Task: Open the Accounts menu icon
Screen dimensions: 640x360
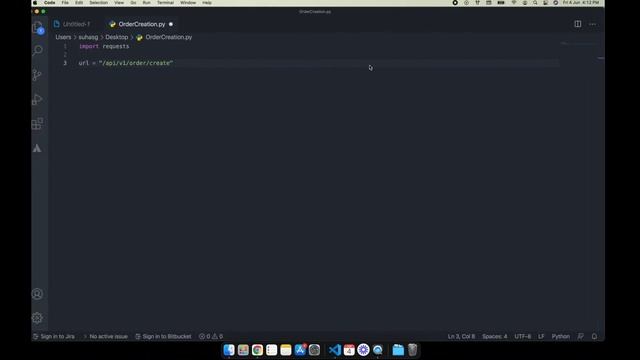Action: pos(37,294)
